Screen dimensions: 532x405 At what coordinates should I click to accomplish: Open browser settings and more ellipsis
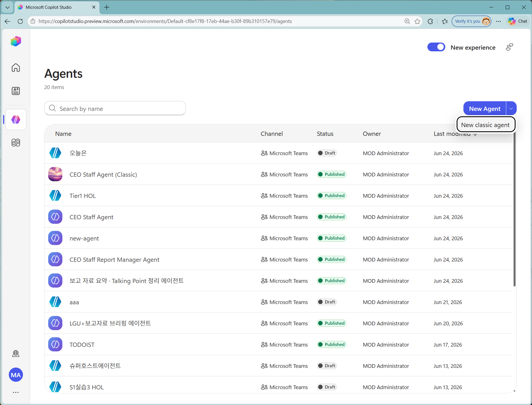pyautogui.click(x=499, y=21)
